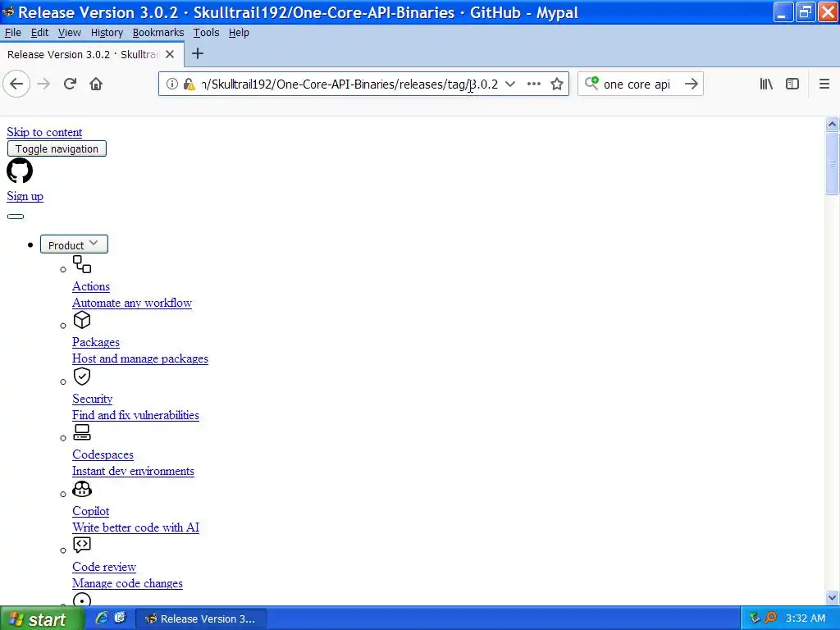The image size is (840, 630).
Task: Open the Security link
Action: pos(93,399)
